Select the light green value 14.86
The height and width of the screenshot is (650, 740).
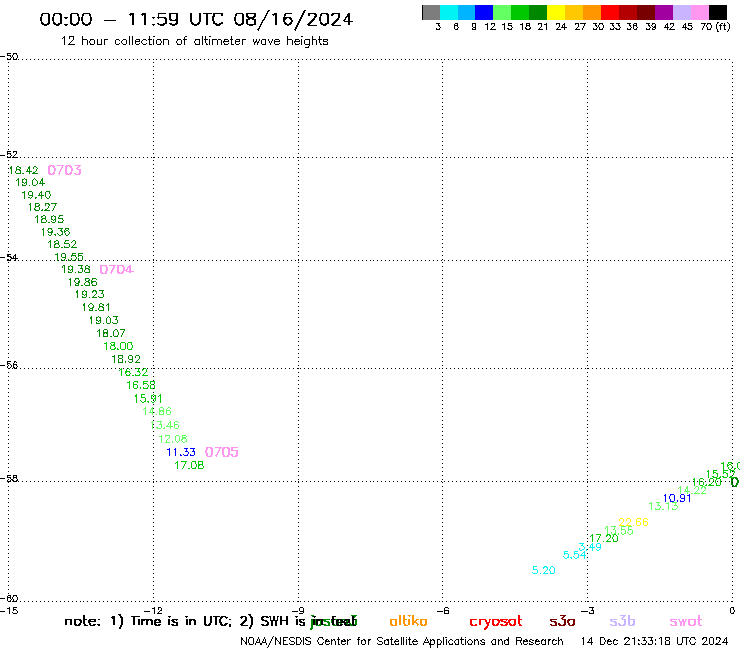click(x=157, y=412)
